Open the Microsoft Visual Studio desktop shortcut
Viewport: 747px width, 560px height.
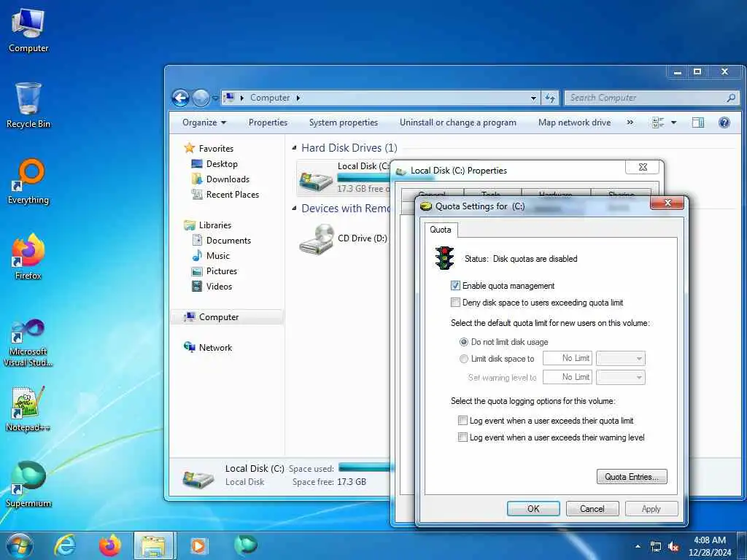28,343
